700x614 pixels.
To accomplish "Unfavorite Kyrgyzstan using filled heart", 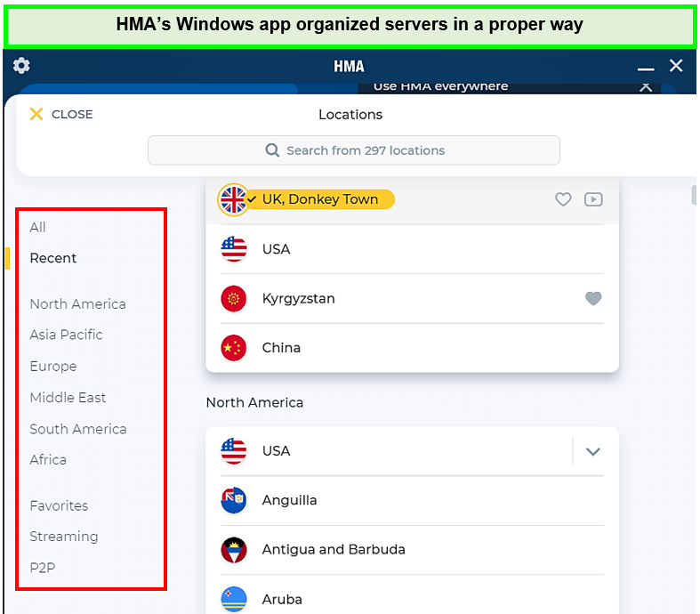I will (593, 298).
